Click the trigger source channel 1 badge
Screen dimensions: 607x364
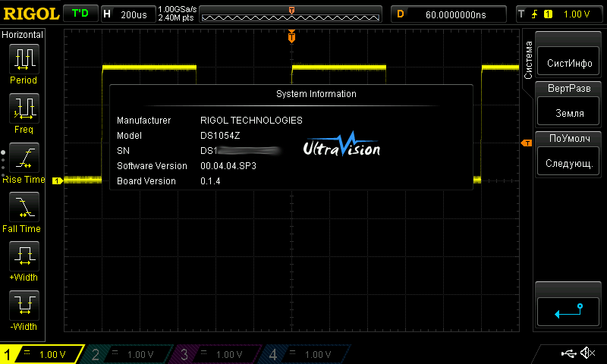(x=548, y=14)
